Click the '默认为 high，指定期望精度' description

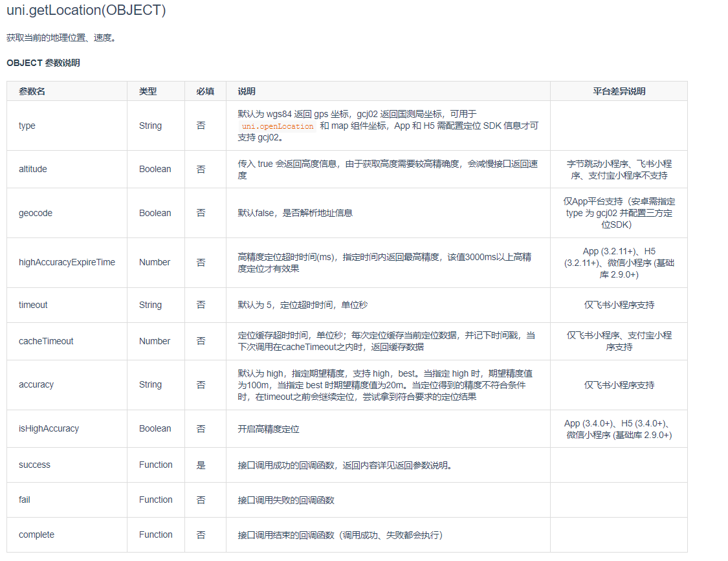385,385
